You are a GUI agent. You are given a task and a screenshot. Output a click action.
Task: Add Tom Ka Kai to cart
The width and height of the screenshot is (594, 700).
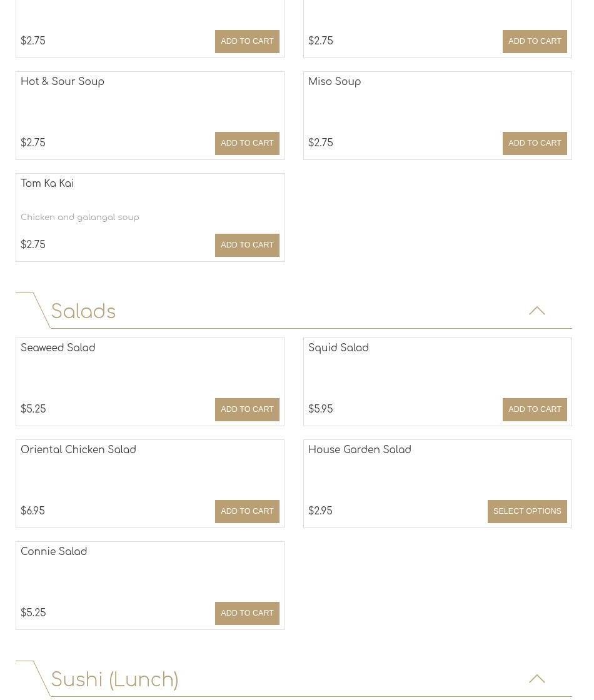point(247,245)
